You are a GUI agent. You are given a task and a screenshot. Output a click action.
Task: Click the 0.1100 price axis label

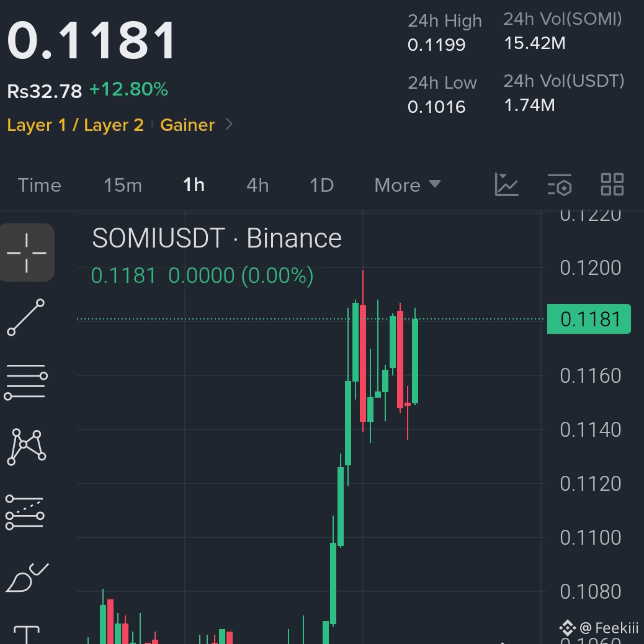[x=590, y=538]
